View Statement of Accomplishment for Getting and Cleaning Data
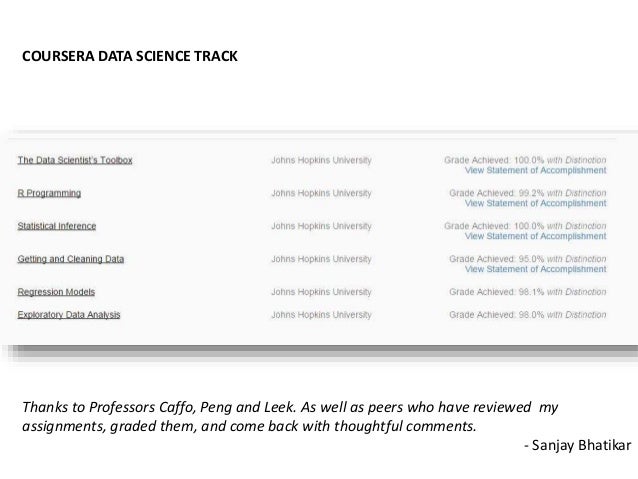The height and width of the screenshot is (479, 638). coord(535,269)
